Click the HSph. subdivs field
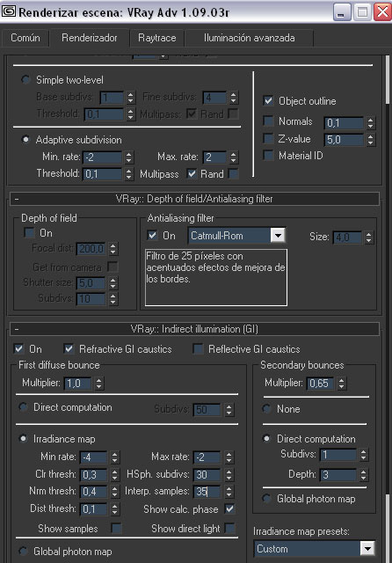This screenshot has width=392, height=563. tap(207, 475)
